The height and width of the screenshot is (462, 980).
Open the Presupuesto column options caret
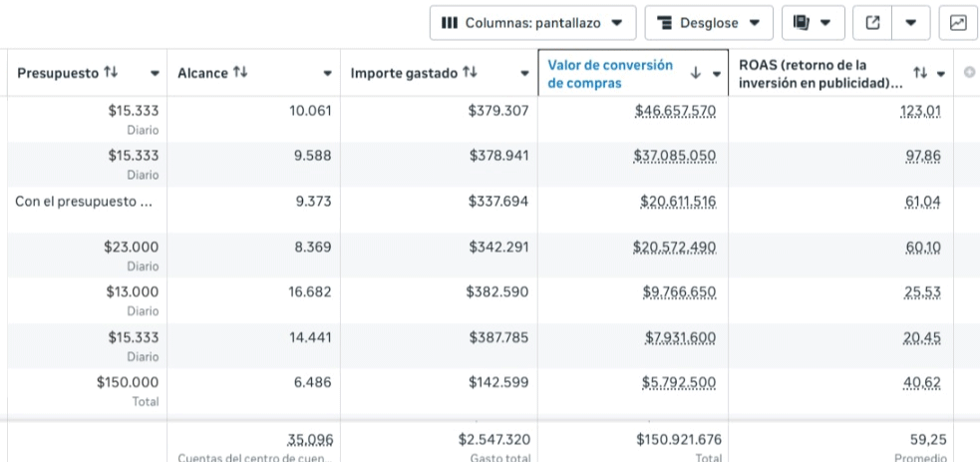pyautogui.click(x=155, y=74)
